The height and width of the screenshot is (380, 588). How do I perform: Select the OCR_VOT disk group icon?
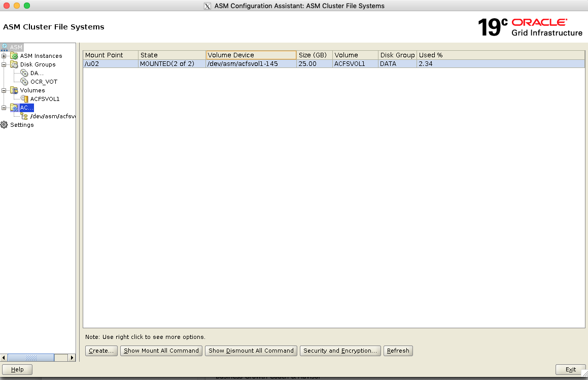pos(24,82)
